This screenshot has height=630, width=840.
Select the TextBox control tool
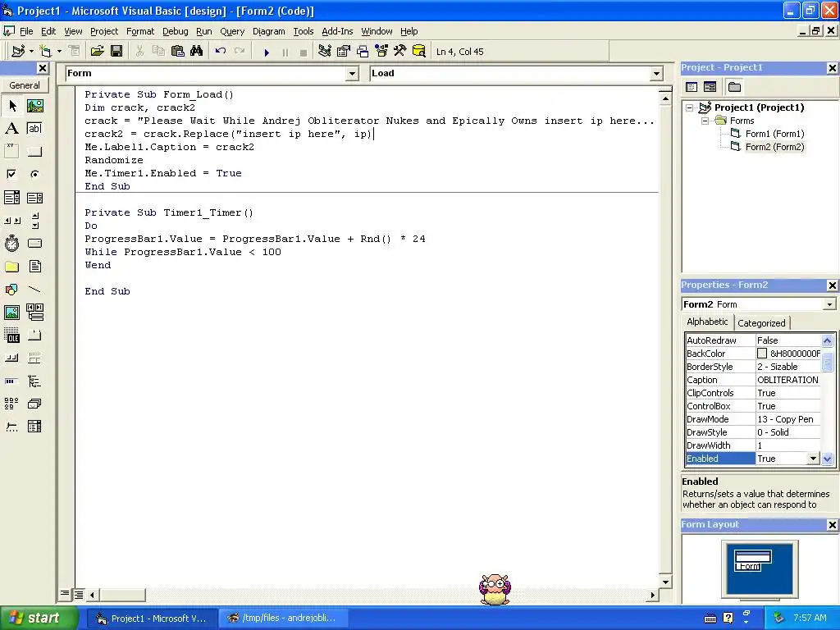(34, 129)
